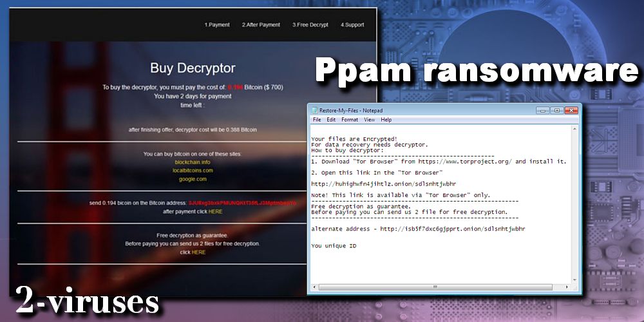The height and width of the screenshot is (322, 644).
Task: Click Notepad horizontal scrollbar left arrow
Action: (314, 287)
